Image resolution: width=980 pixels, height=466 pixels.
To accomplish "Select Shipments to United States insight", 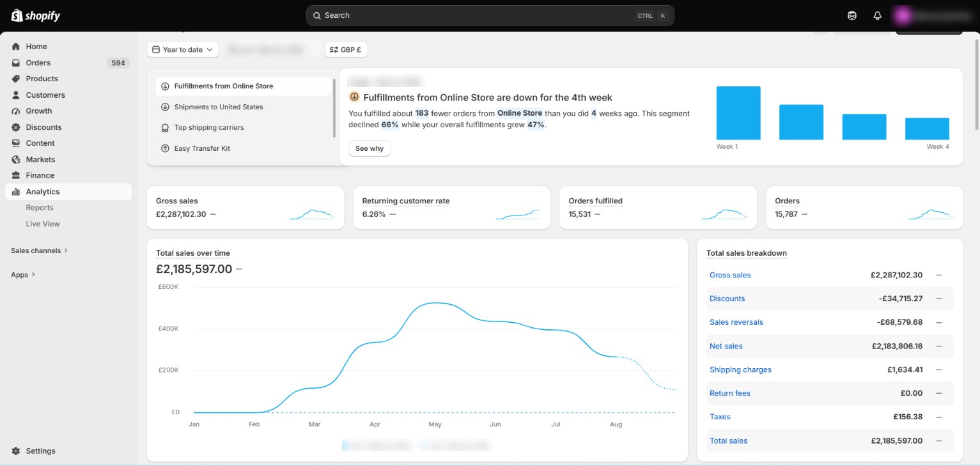I will coord(244,107).
